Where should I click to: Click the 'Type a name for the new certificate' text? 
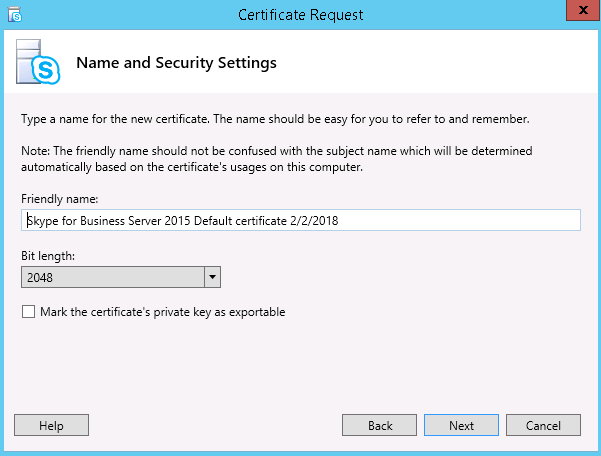pos(275,119)
